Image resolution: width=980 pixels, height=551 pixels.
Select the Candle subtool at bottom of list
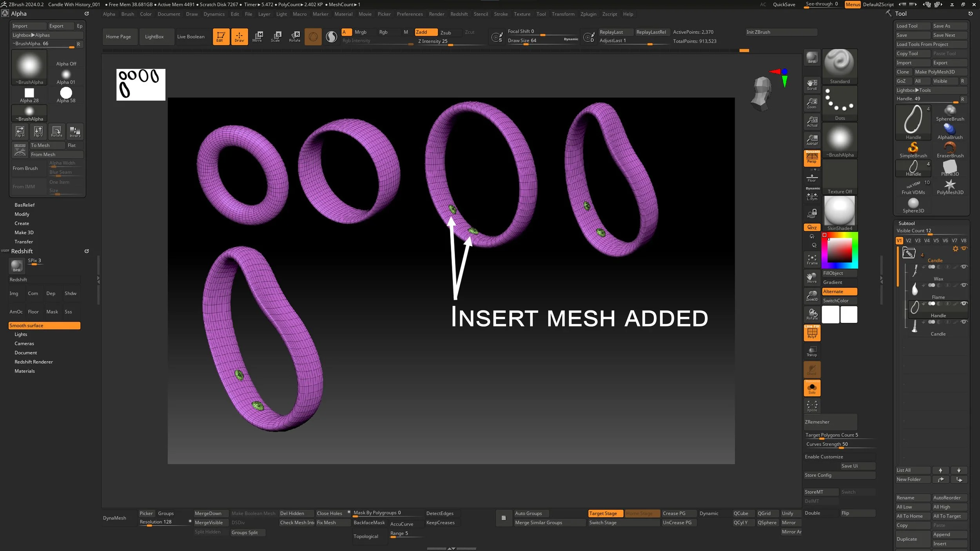click(938, 334)
